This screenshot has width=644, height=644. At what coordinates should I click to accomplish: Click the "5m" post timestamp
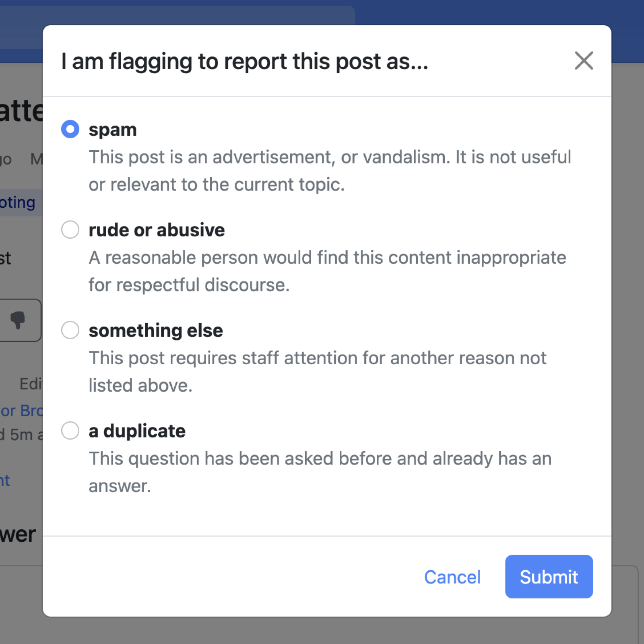click(22, 434)
